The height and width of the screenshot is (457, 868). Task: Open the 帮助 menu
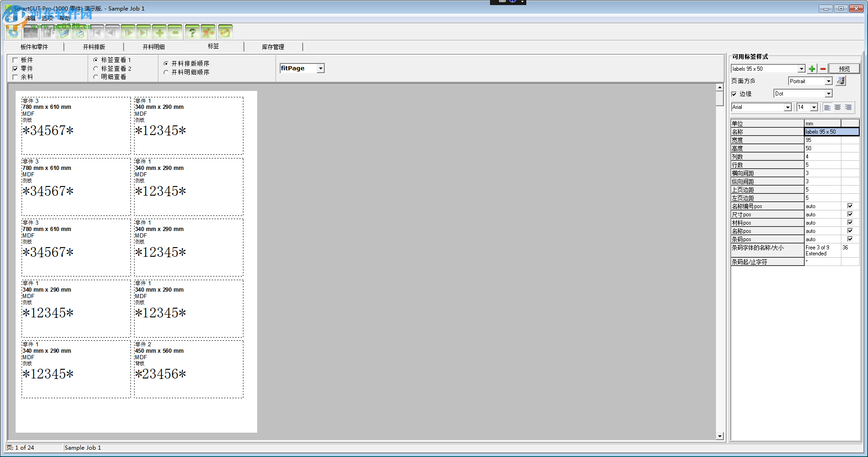coord(65,18)
